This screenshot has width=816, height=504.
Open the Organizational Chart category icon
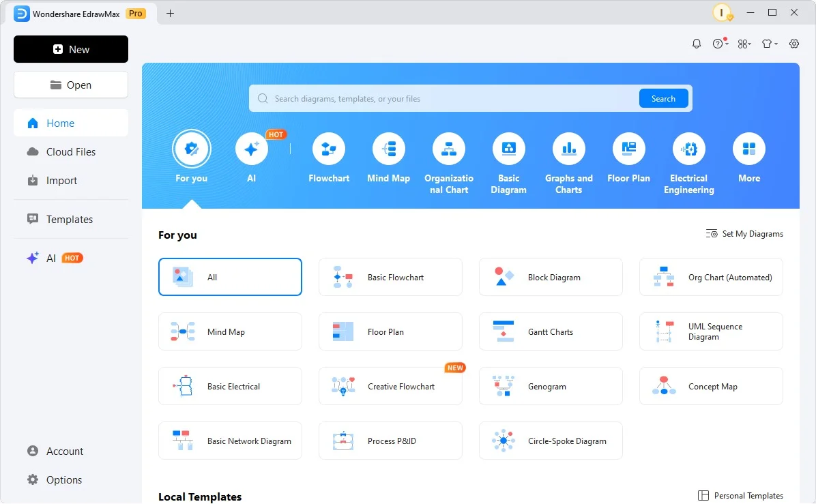click(448, 149)
